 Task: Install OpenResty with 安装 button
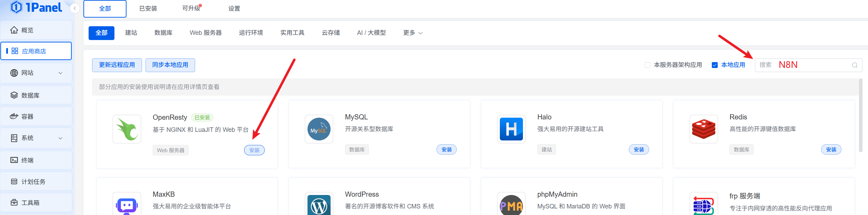254,150
